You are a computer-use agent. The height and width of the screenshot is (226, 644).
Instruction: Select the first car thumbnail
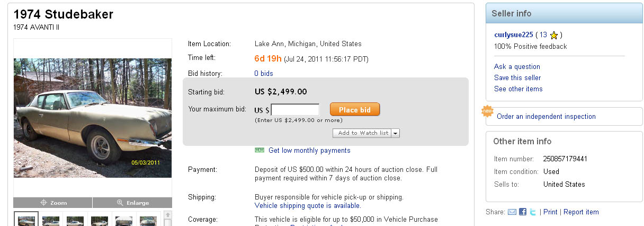[26, 220]
